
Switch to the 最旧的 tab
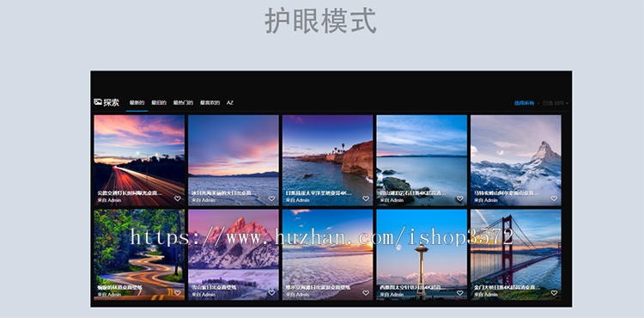tap(159, 103)
